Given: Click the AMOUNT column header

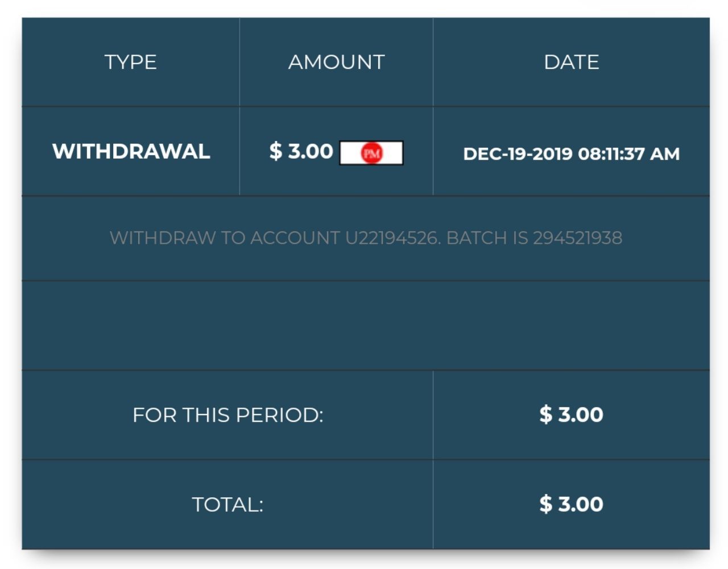Looking at the screenshot, I should pyautogui.click(x=336, y=62).
